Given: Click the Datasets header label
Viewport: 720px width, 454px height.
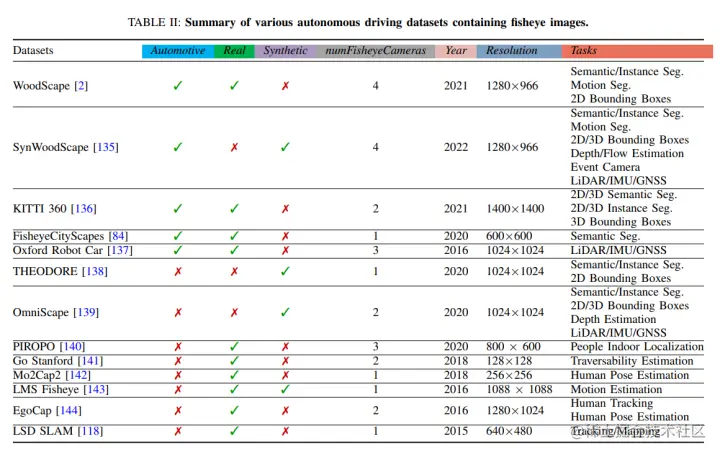Looking at the screenshot, I should 33,50.
